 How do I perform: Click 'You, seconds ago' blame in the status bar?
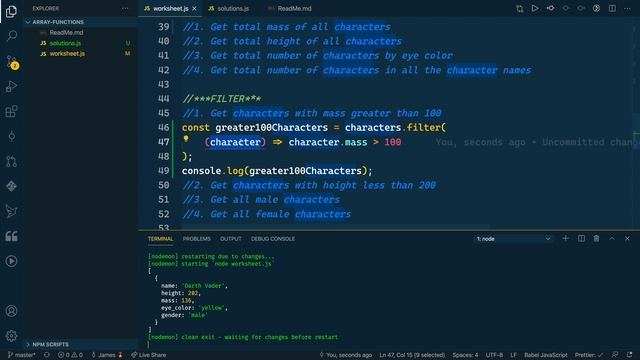pyautogui.click(x=345, y=355)
